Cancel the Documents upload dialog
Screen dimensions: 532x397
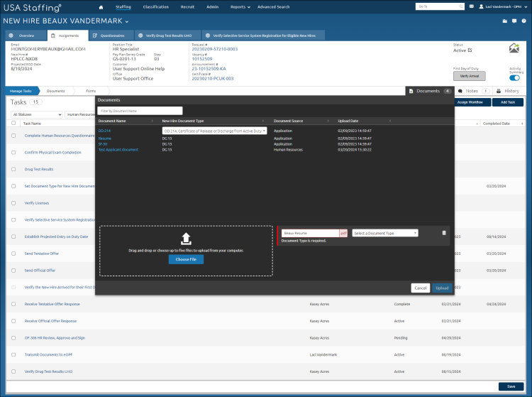421,288
